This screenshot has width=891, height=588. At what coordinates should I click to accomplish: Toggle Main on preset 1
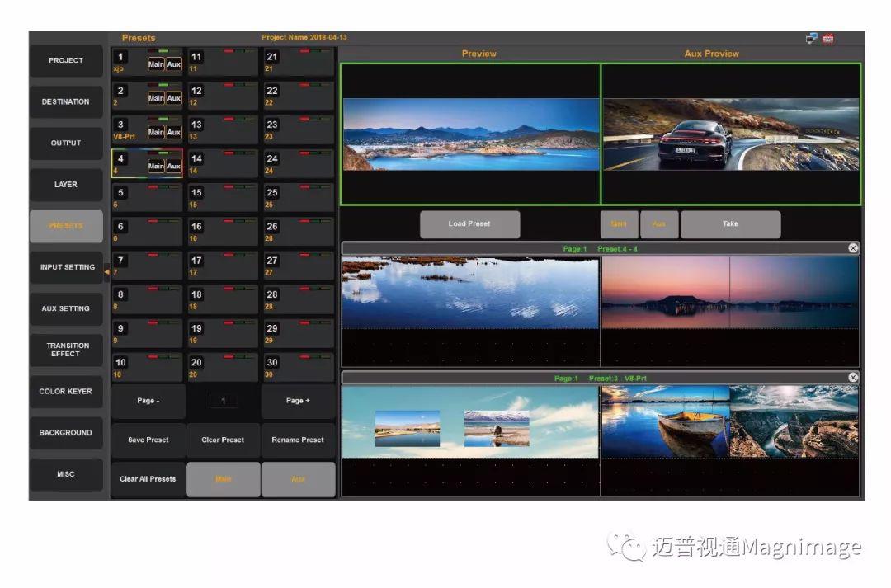click(156, 64)
